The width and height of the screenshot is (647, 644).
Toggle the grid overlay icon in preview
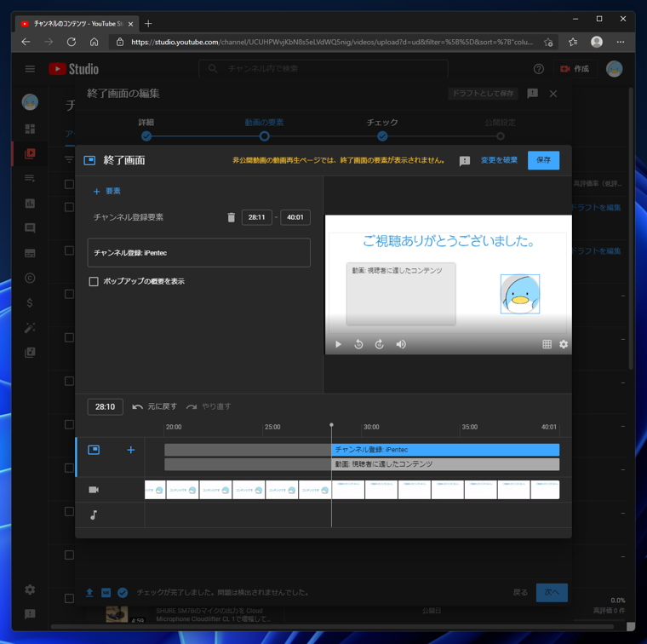click(x=547, y=344)
